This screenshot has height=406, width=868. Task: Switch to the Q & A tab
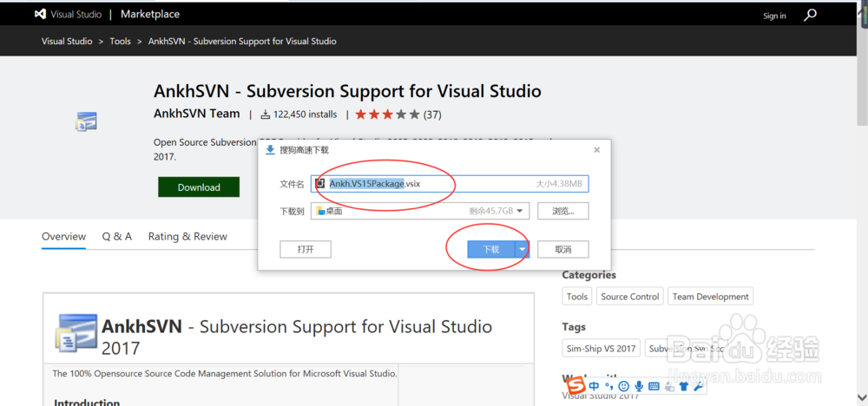pos(117,236)
